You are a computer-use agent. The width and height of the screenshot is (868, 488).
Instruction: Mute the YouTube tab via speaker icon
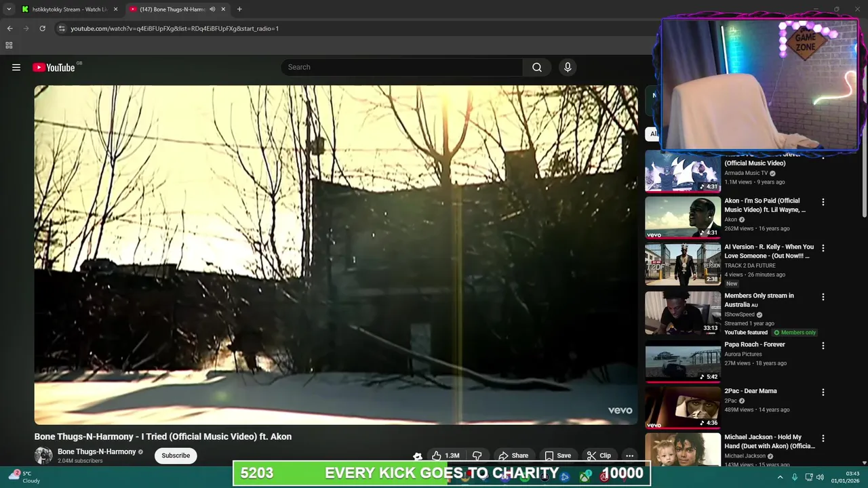[x=212, y=9]
